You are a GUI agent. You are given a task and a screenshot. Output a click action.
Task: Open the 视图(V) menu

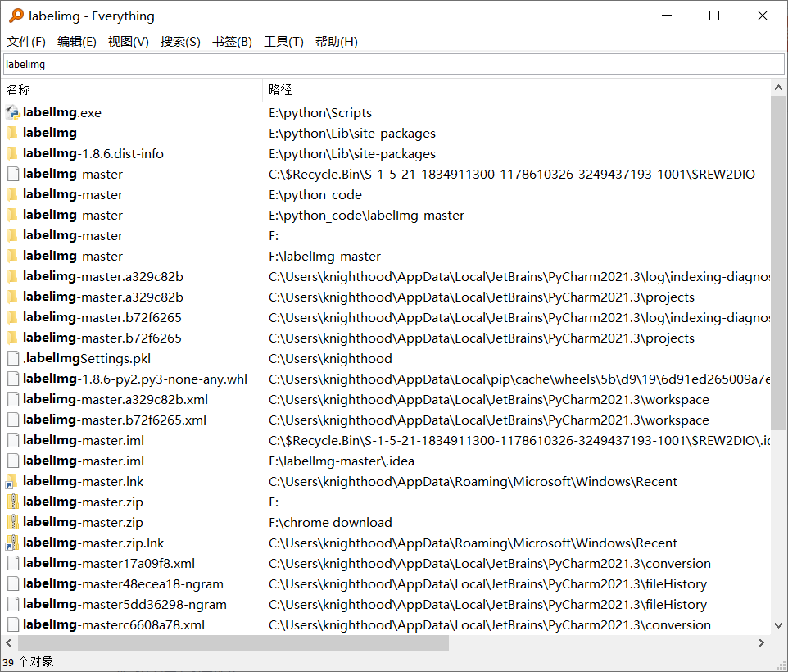129,42
